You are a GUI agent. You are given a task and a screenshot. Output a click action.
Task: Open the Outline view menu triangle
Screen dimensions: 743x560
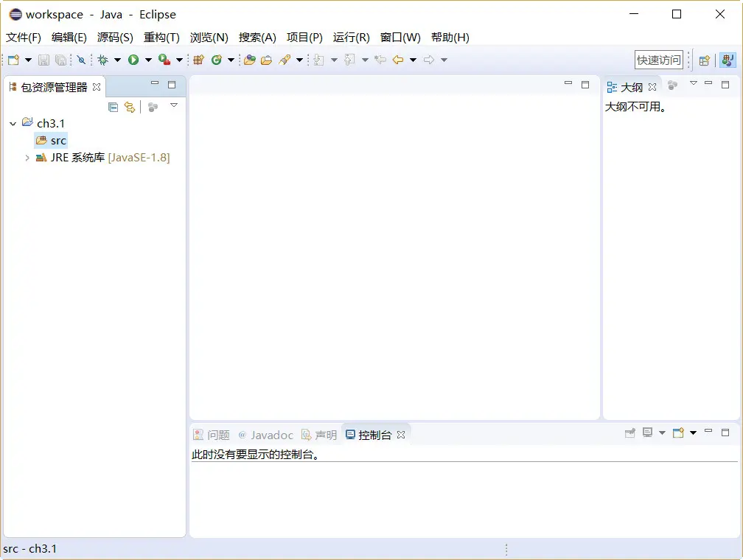point(693,83)
